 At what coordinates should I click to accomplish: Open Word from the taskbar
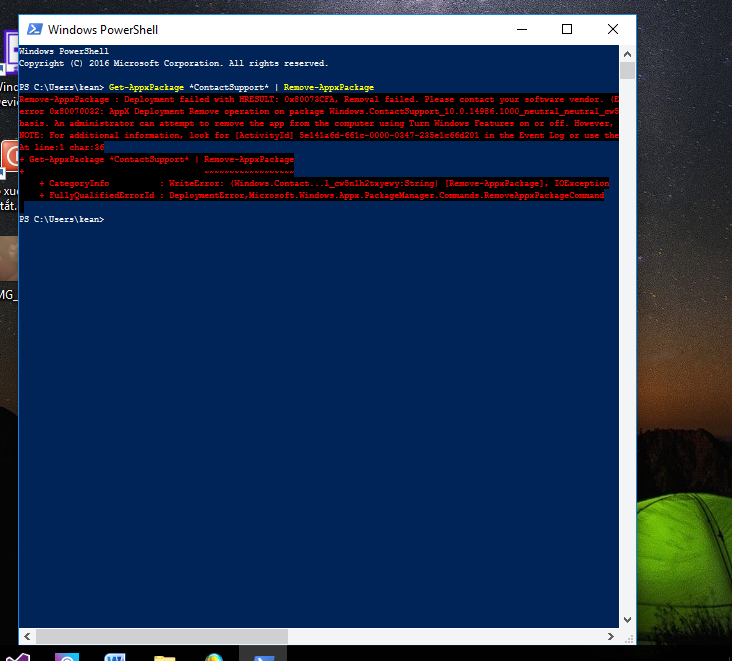click(x=115, y=657)
